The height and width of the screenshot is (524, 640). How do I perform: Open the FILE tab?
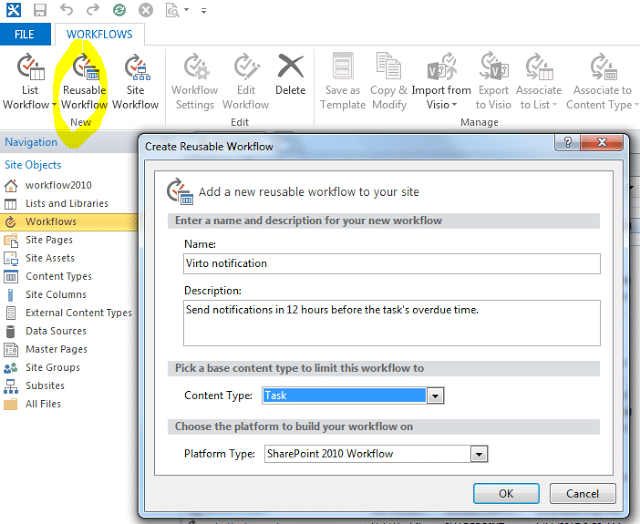24,34
